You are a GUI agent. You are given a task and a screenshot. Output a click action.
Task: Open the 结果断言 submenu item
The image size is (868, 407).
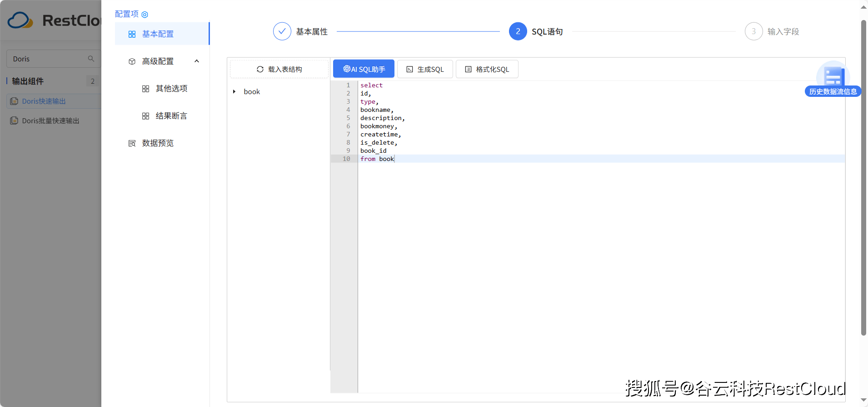tap(171, 116)
